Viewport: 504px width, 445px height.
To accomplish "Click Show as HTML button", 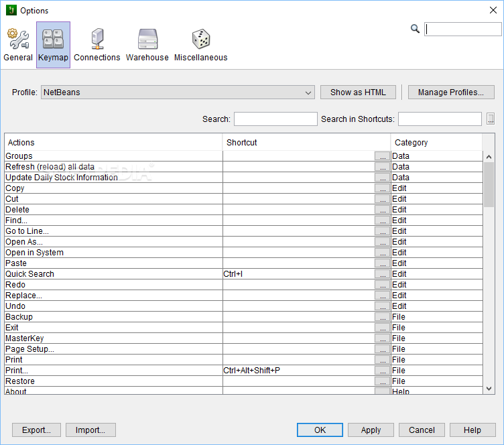I will point(358,92).
